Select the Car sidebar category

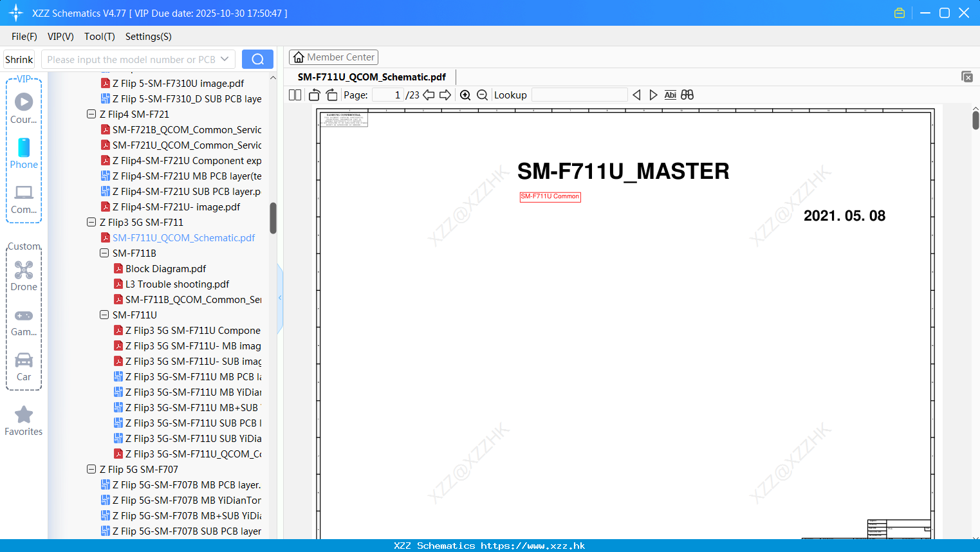[24, 366]
